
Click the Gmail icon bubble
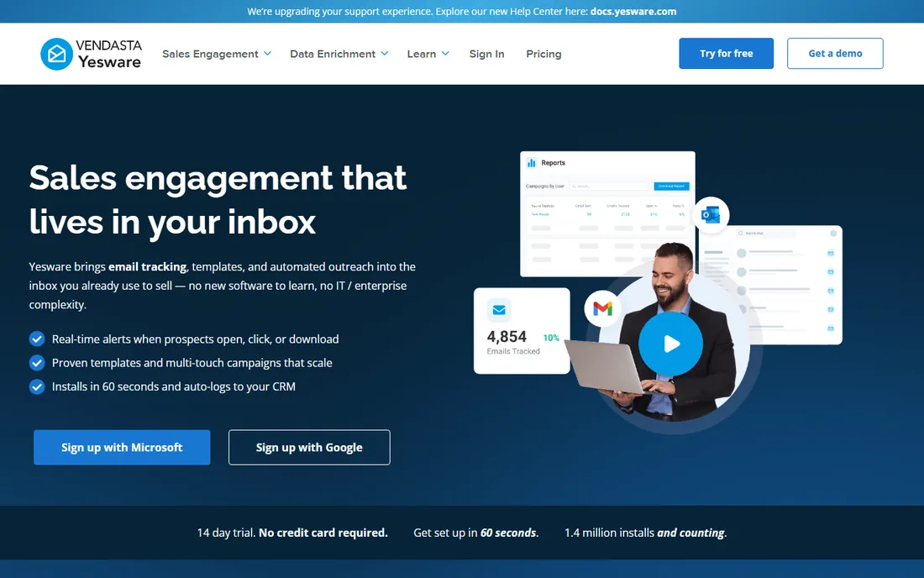[x=602, y=308]
